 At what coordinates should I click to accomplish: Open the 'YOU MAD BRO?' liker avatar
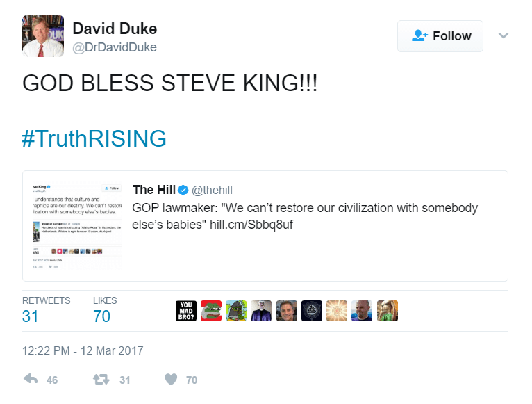click(x=186, y=311)
